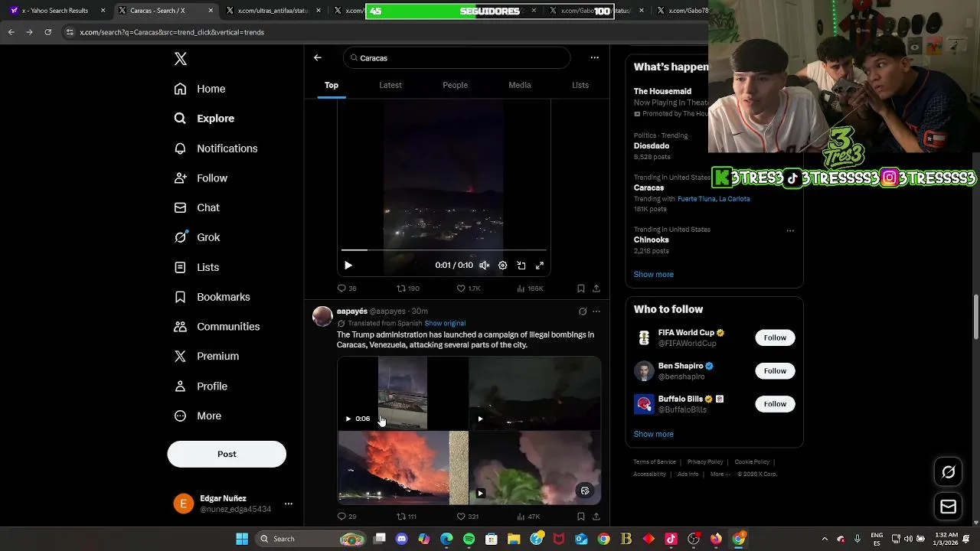
Task: Play the 0:06 video thumbnail
Action: click(403, 393)
